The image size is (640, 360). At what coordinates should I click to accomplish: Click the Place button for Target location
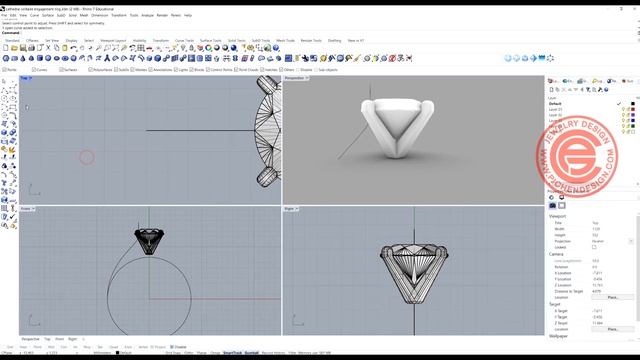pos(613,329)
